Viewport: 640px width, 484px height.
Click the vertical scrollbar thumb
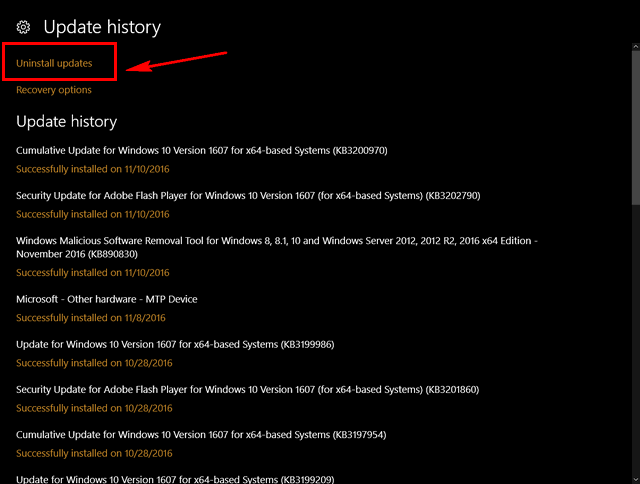[636, 127]
